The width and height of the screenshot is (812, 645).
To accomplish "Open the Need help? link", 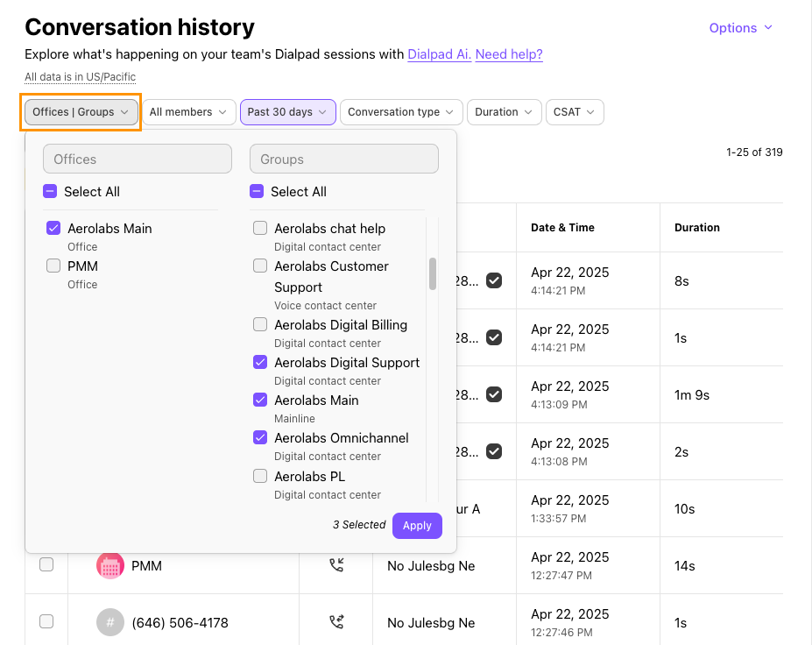I will 509,54.
